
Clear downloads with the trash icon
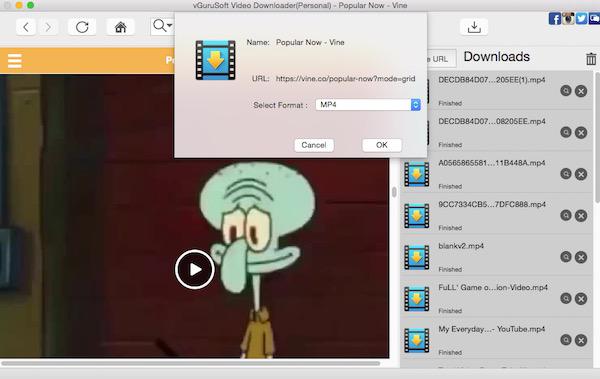point(591,59)
